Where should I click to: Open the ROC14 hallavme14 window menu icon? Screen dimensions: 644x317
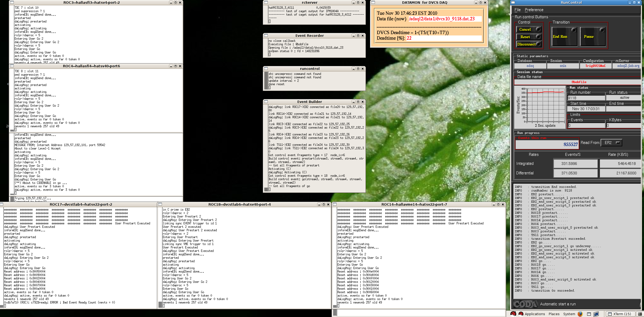tap(335, 204)
